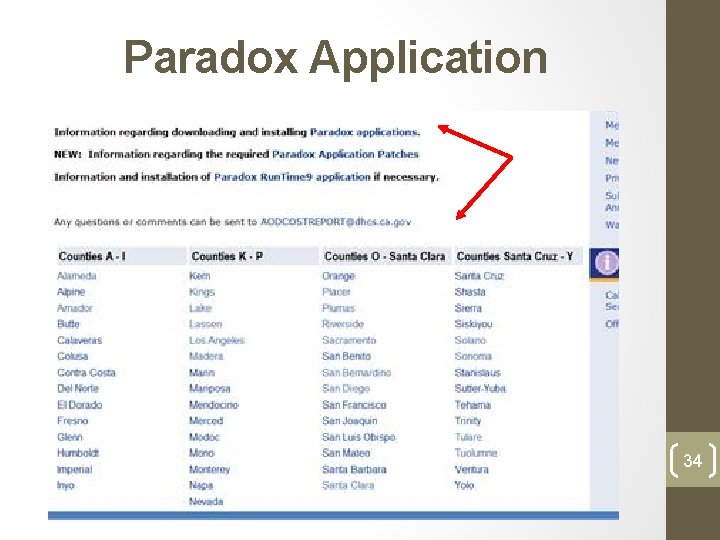720x540 pixels.
Task: Open Mono county link
Action: point(202,453)
